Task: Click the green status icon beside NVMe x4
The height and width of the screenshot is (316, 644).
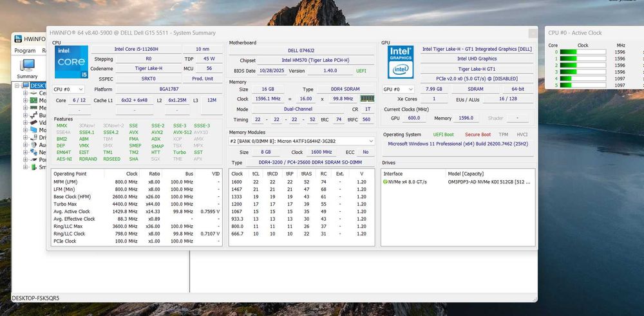Action: 385,181
